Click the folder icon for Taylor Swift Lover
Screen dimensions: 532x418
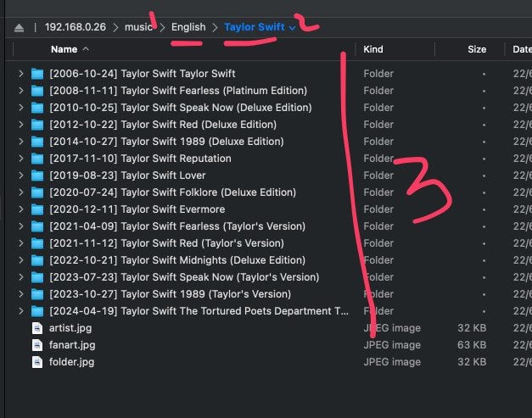(36, 176)
